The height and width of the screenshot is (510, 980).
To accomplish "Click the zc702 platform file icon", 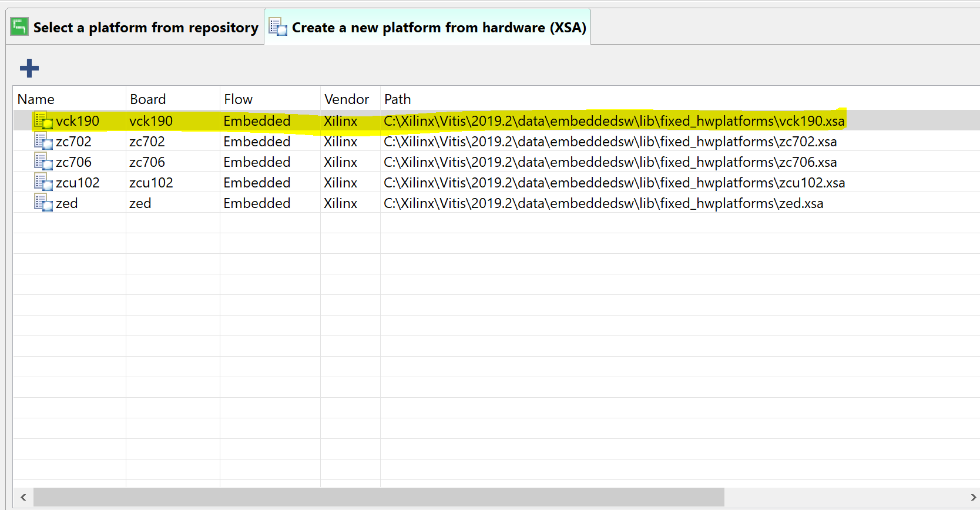I will 43,141.
